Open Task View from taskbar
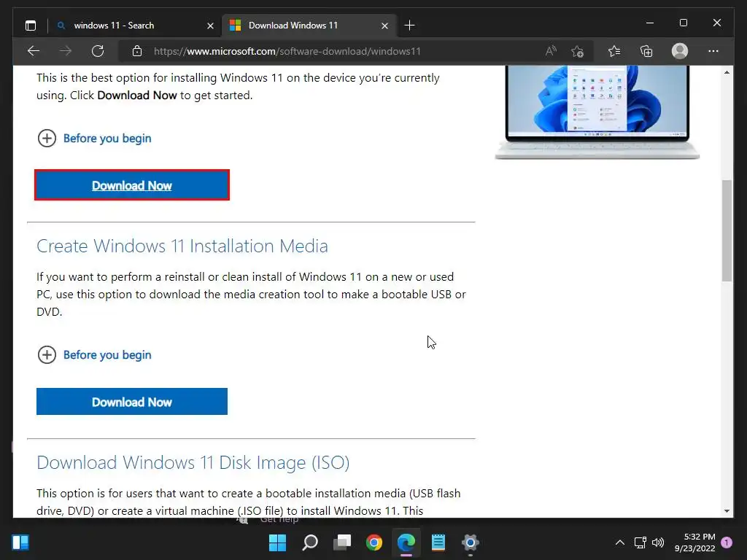747x560 pixels. point(342,542)
